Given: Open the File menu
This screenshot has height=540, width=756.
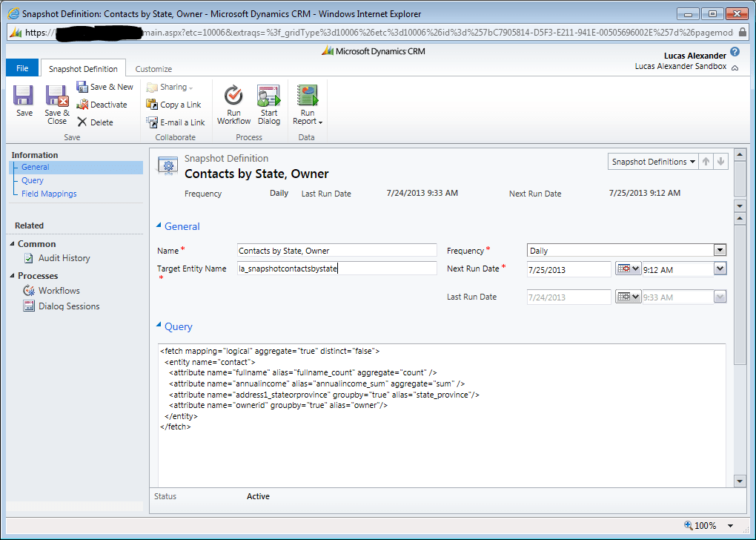Looking at the screenshot, I should [21, 67].
